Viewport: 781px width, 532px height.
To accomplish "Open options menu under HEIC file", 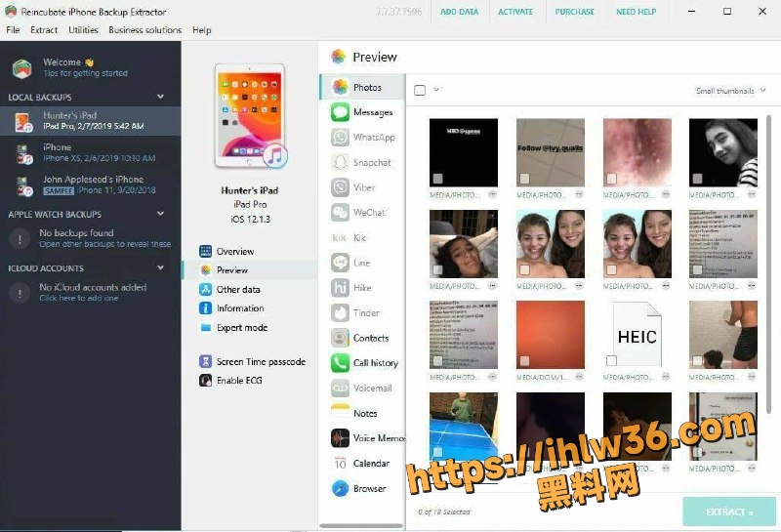I will (x=666, y=377).
